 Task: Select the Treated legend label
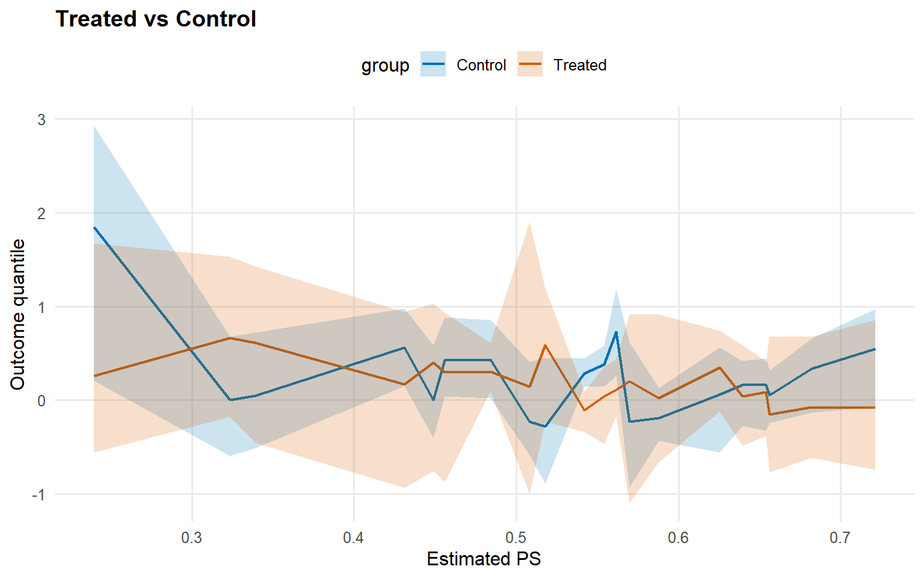click(x=580, y=65)
